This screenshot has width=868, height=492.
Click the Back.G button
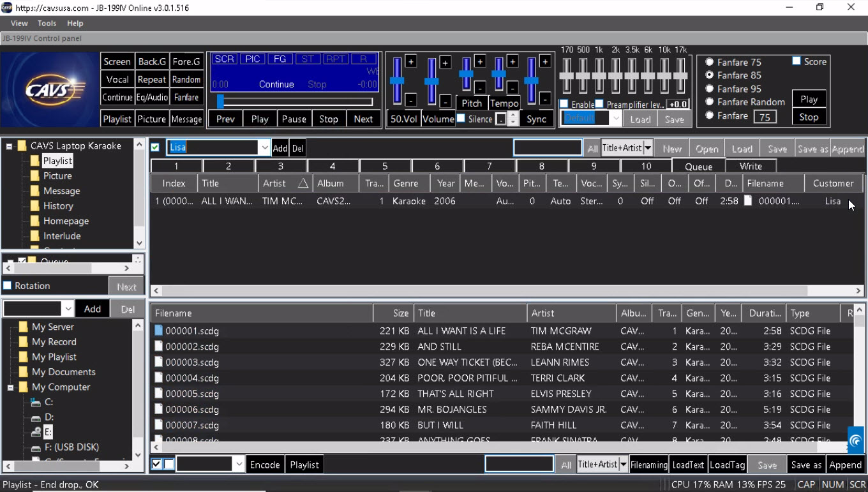(152, 61)
